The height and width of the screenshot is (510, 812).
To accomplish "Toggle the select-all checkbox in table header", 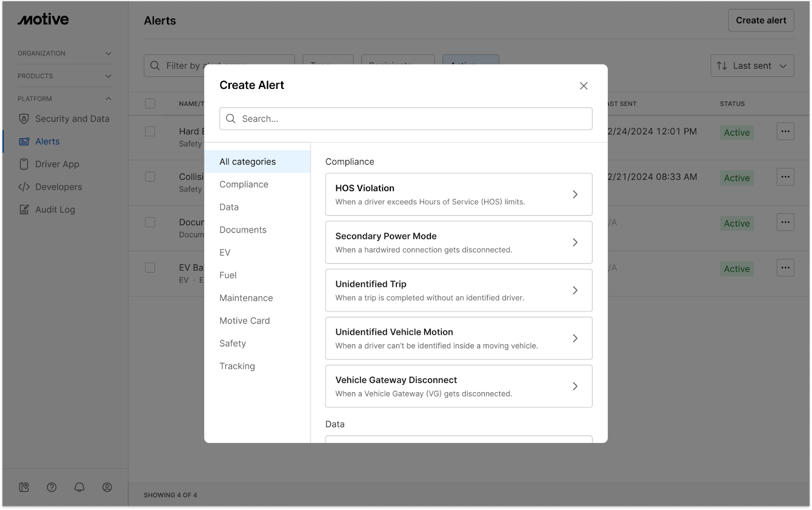I will tap(150, 104).
